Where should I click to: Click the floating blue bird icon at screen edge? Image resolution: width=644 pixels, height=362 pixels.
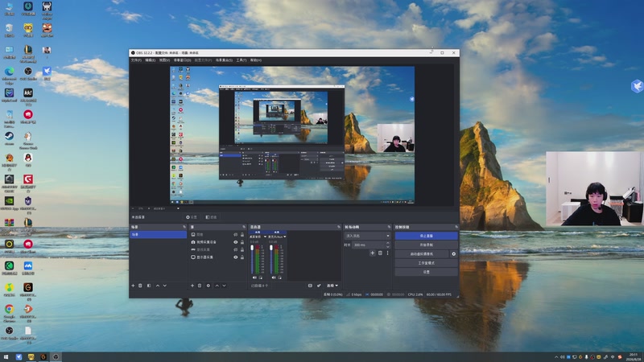click(x=637, y=86)
